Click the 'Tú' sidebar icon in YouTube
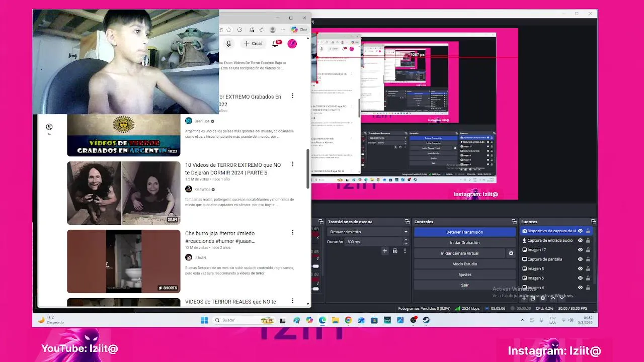 49,129
